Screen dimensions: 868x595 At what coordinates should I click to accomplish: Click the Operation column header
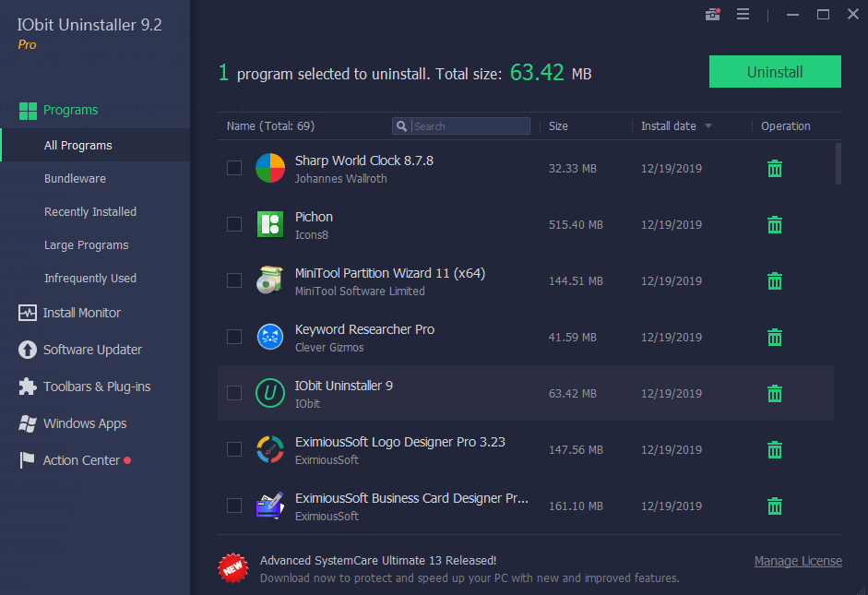coord(786,126)
